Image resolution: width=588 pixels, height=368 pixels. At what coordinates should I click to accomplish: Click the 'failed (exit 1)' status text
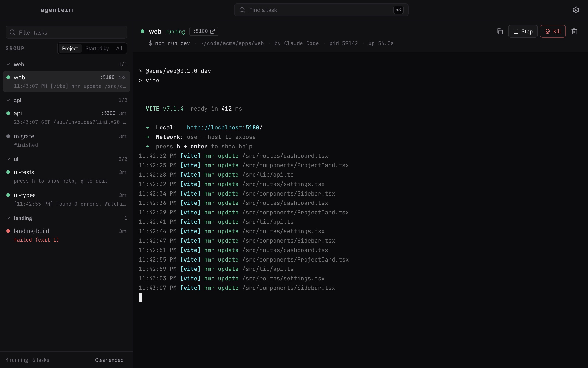point(37,240)
